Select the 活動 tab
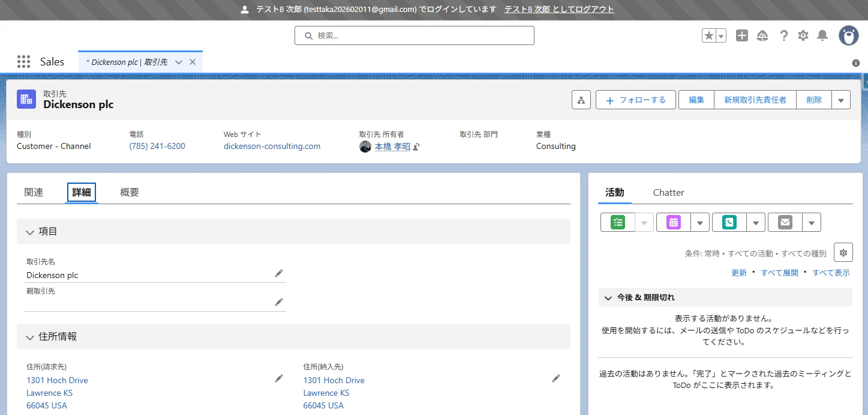This screenshot has height=415, width=868. click(615, 192)
